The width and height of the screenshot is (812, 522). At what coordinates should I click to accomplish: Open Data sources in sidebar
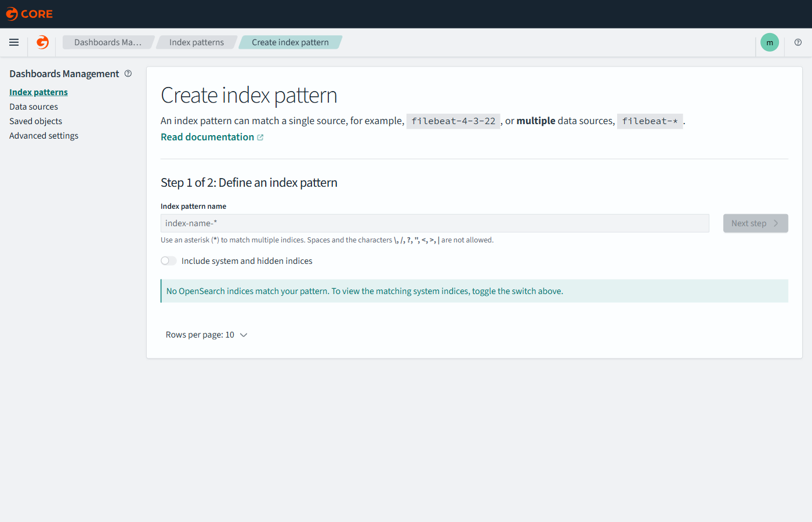(34, 107)
